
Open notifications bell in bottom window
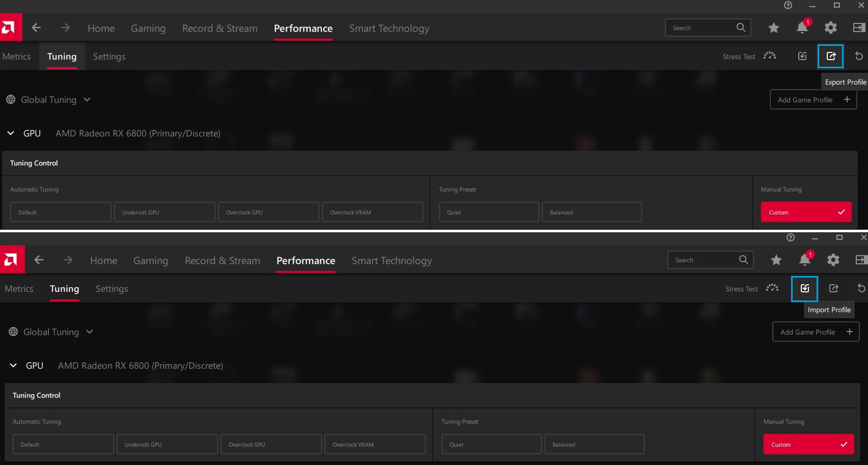[x=805, y=260]
